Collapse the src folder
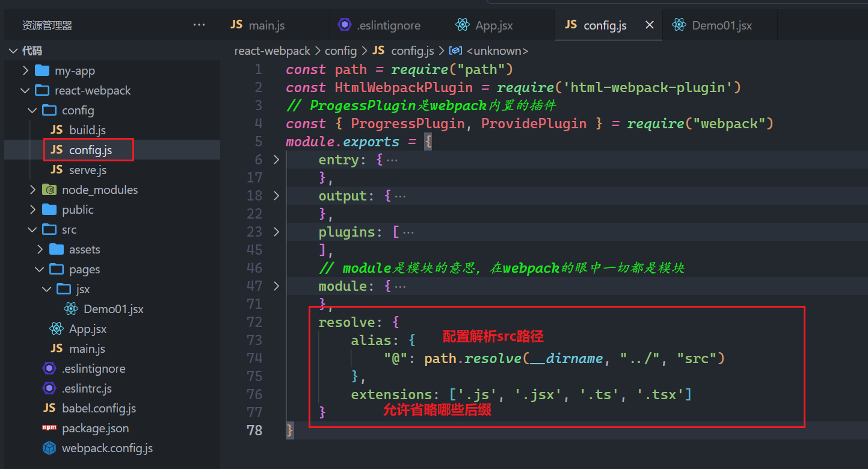This screenshot has width=868, height=469. pos(32,229)
